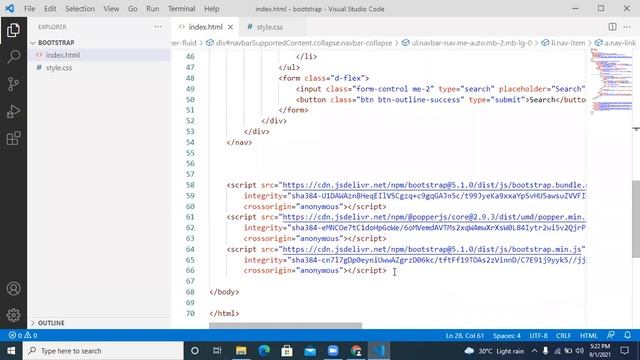Open the File menu

pyautogui.click(x=29, y=9)
